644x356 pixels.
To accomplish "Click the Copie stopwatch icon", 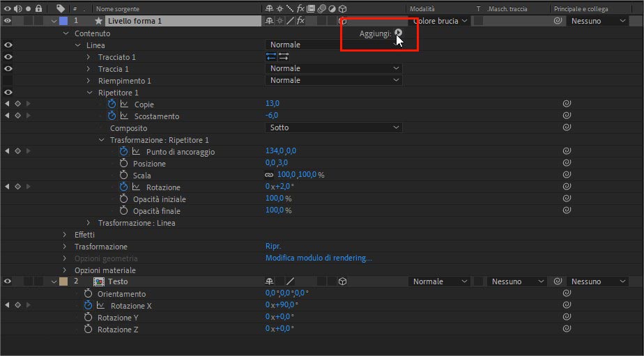I will point(112,104).
